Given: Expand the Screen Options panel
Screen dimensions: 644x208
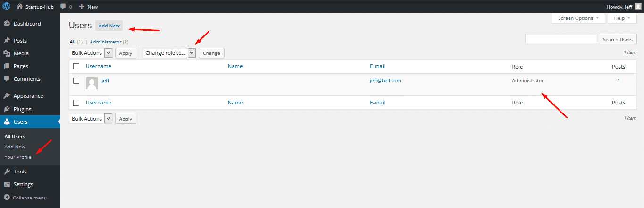Looking at the screenshot, I should coord(578,18).
